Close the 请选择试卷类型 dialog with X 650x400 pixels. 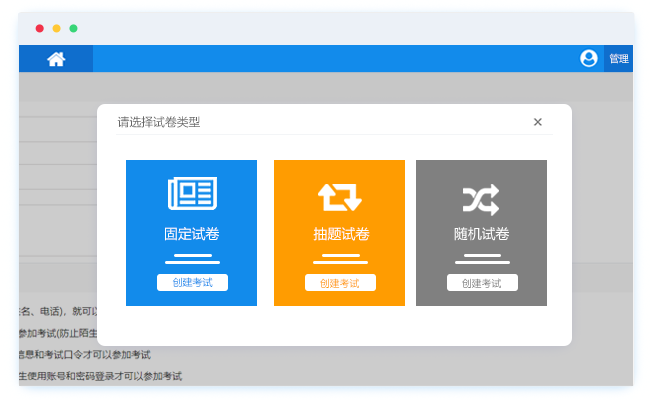[537, 122]
